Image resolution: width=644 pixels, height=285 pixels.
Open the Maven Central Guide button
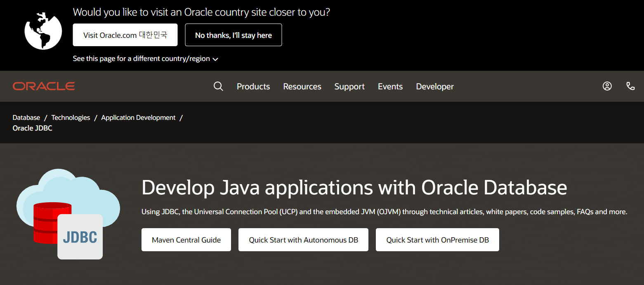[186, 240]
